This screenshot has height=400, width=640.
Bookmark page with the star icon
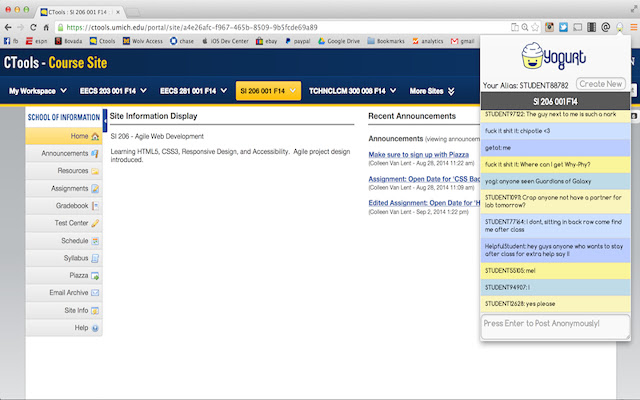click(535, 27)
